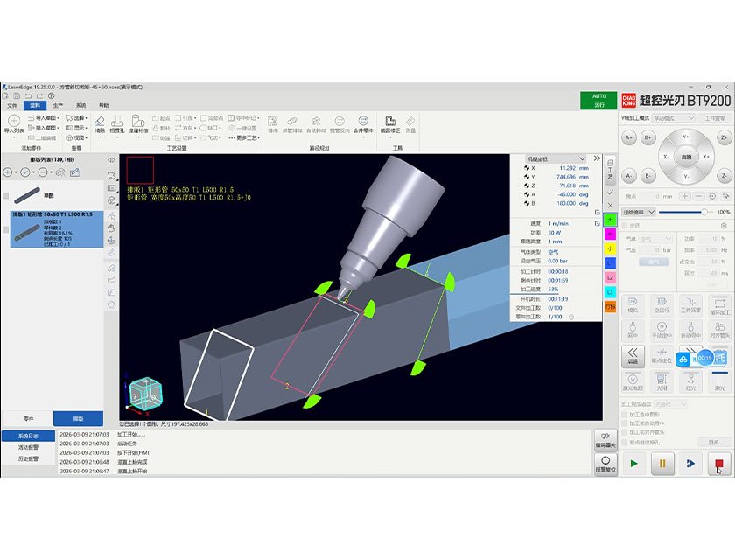Select the 历史报警 history alarm log
Screen dimensions: 735x560
(x=27, y=458)
